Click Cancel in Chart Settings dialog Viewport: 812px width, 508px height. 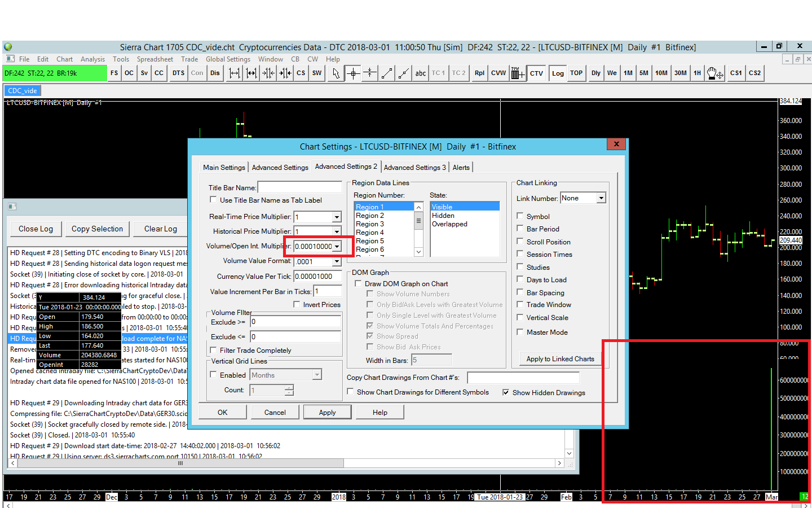coord(275,413)
